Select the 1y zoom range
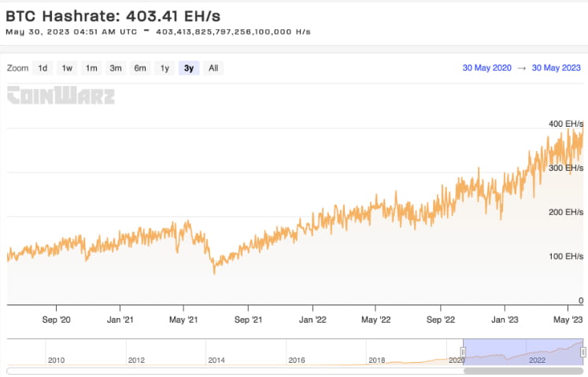 165,68
